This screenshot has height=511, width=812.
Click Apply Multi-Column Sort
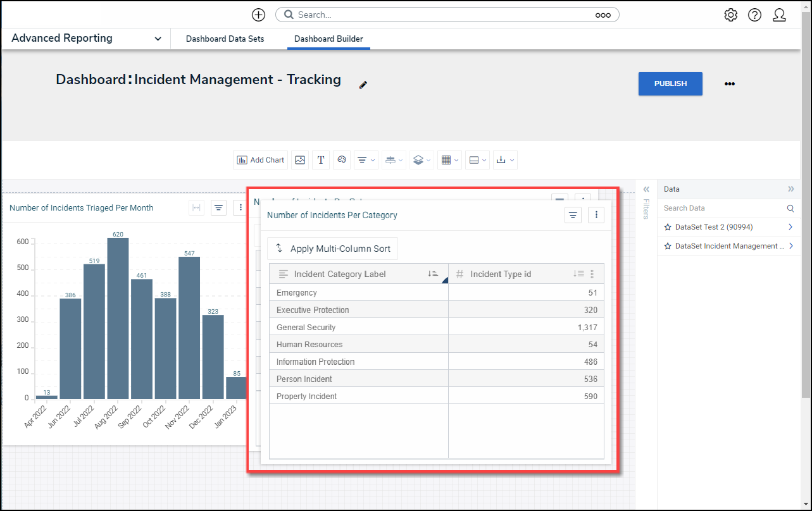pos(333,249)
